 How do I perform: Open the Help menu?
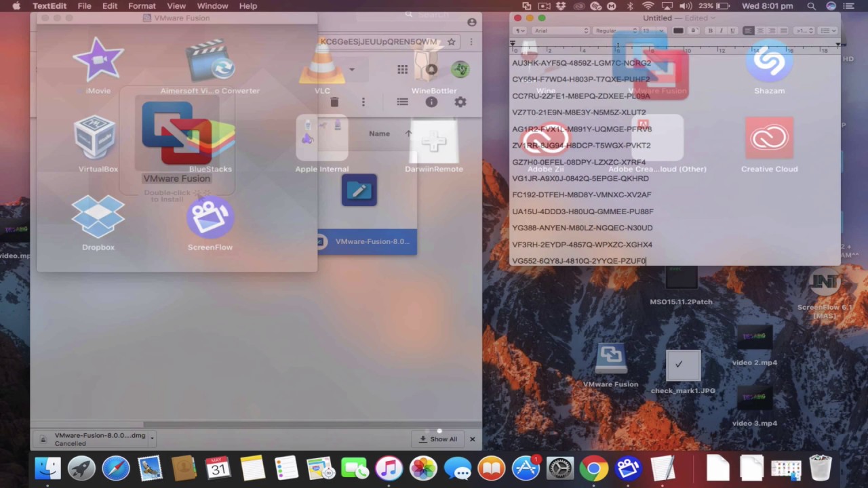[248, 6]
